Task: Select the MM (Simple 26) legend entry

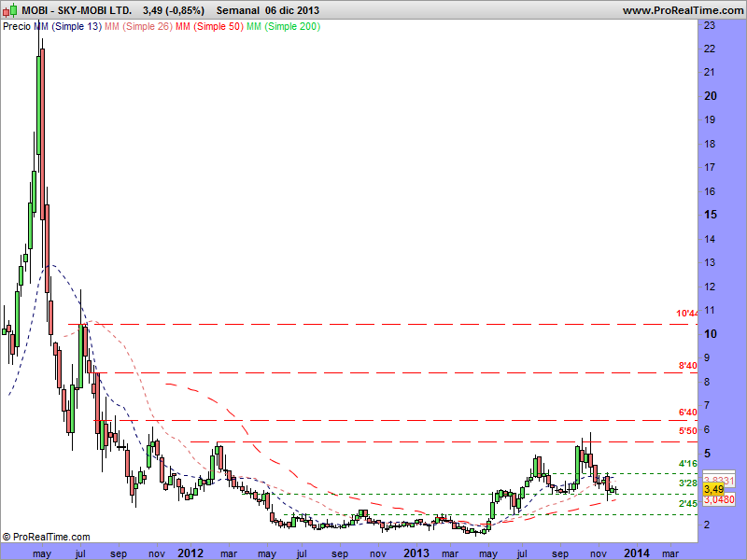Action: (138, 27)
